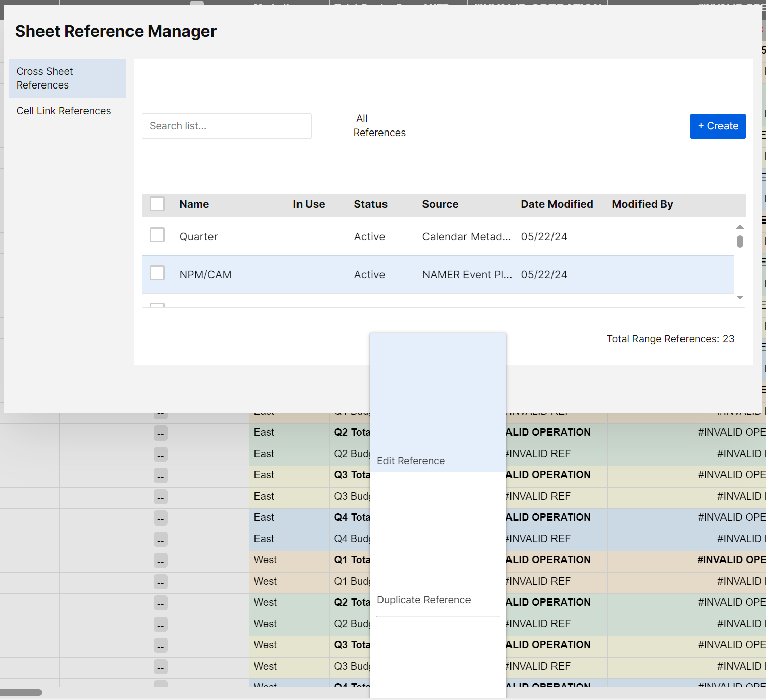Click bold #INVALID OPE cell in West Q1 row
This screenshot has height=700, width=766.
coord(731,560)
